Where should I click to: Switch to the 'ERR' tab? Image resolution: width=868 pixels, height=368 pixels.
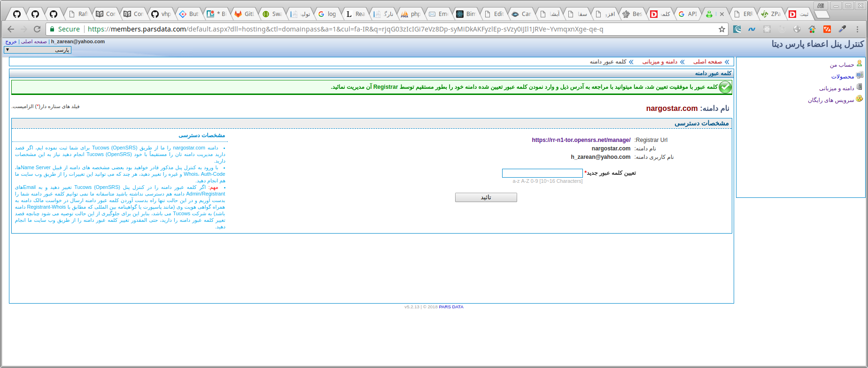(x=743, y=14)
